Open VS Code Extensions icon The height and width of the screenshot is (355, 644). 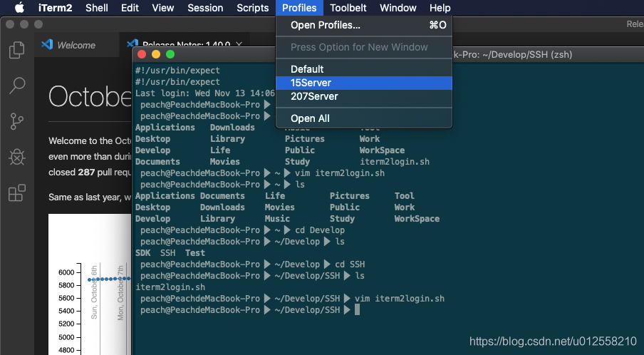[x=17, y=192]
